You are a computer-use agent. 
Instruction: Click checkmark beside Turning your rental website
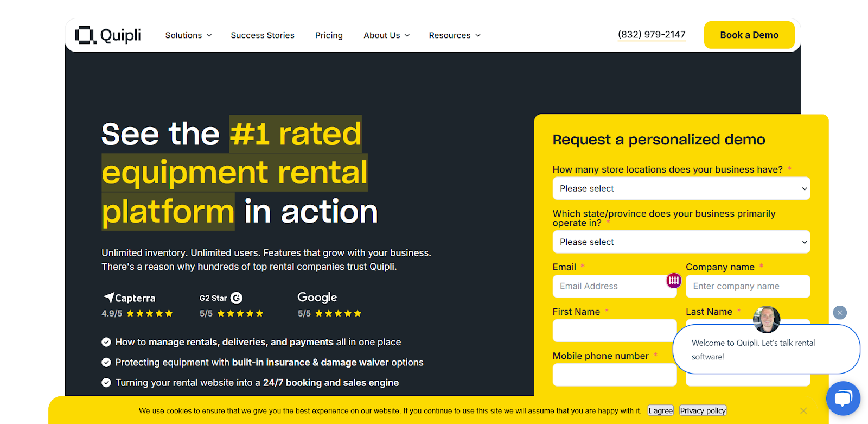click(x=106, y=383)
